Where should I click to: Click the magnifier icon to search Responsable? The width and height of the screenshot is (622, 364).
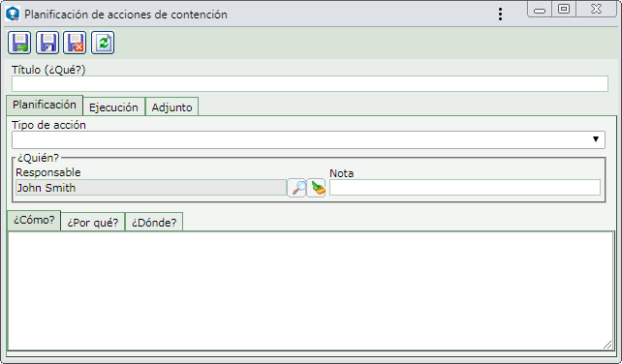coord(297,188)
